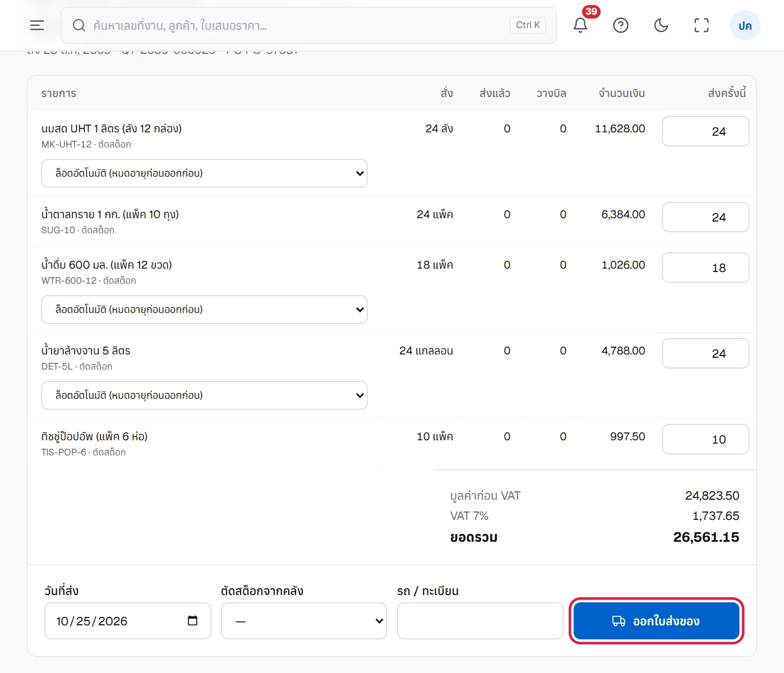Edit ship quantity for ทิชชู่ป๊อปอัพ row
Screen dimensions: 784x673
(x=705, y=439)
